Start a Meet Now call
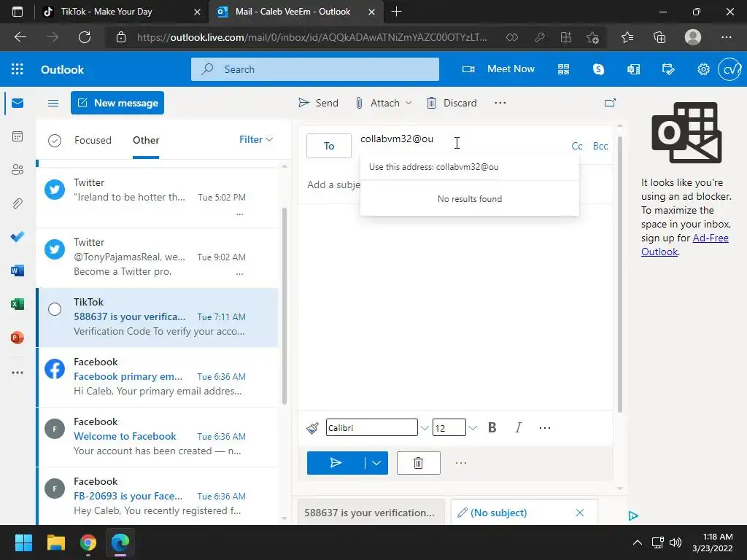The width and height of the screenshot is (747, 560). [x=498, y=69]
